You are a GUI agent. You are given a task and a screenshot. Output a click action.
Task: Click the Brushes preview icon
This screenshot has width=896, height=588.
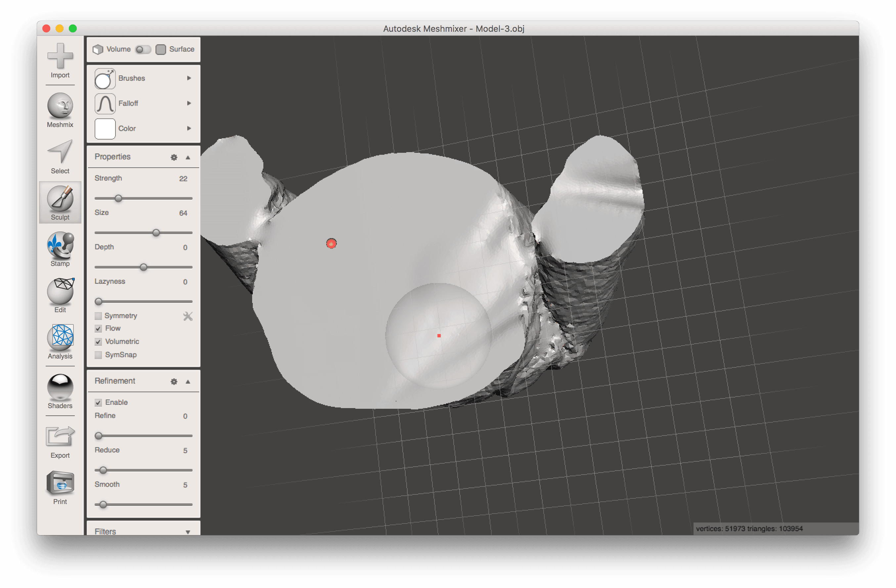[x=105, y=79]
